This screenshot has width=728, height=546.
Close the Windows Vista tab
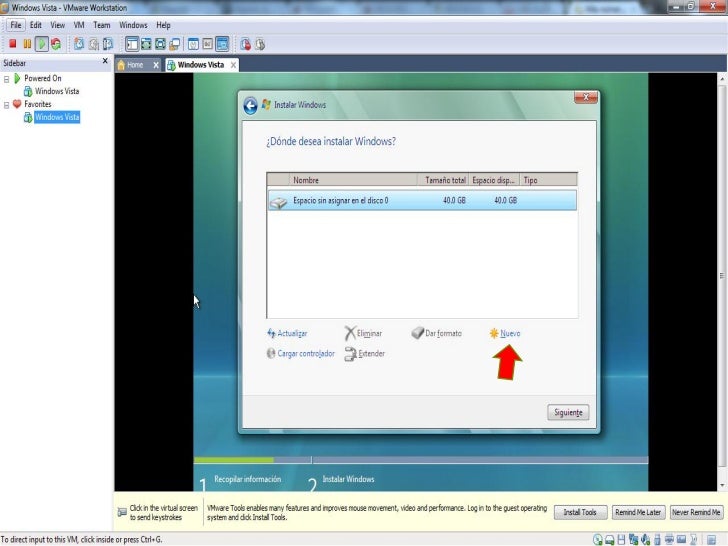tap(234, 65)
